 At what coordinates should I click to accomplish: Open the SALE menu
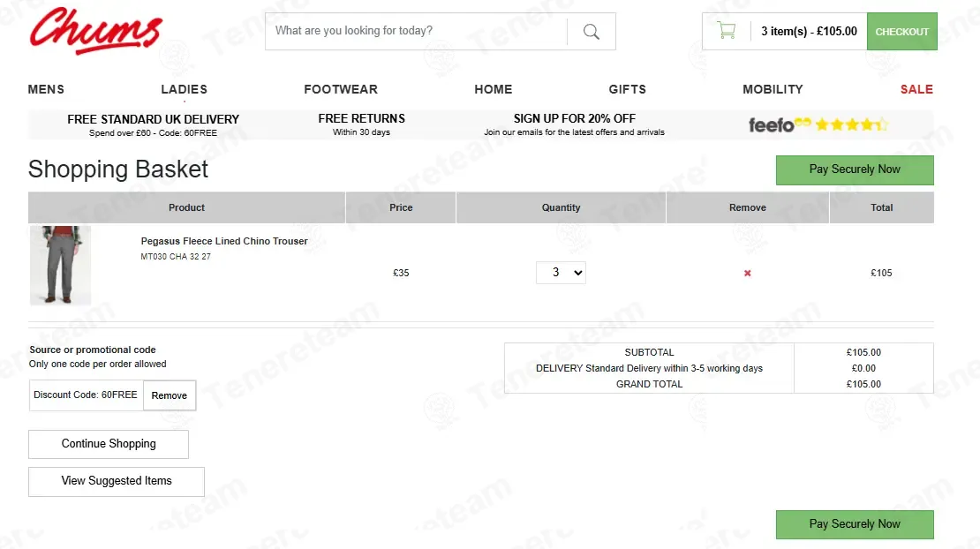[916, 89]
